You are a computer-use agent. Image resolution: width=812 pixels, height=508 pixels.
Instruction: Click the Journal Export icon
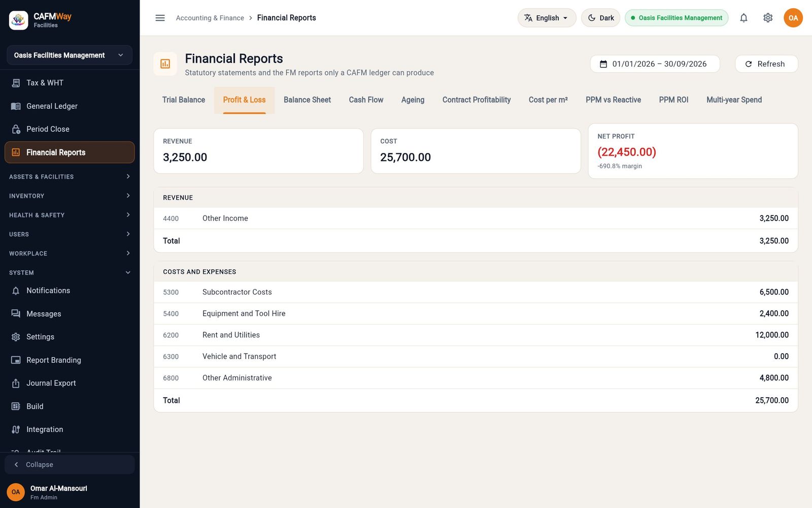click(16, 383)
